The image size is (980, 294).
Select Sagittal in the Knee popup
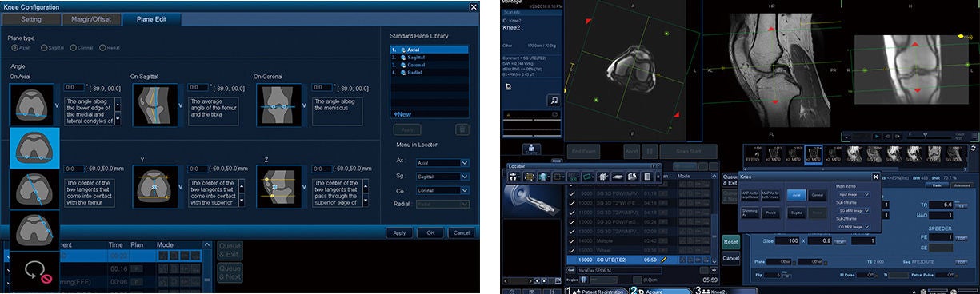pyautogui.click(x=796, y=213)
